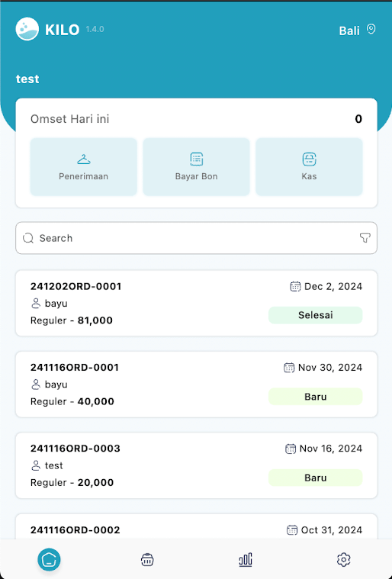This screenshot has width=392, height=579.
Task: Tap the Penerimaan hanger button
Action: click(x=84, y=167)
